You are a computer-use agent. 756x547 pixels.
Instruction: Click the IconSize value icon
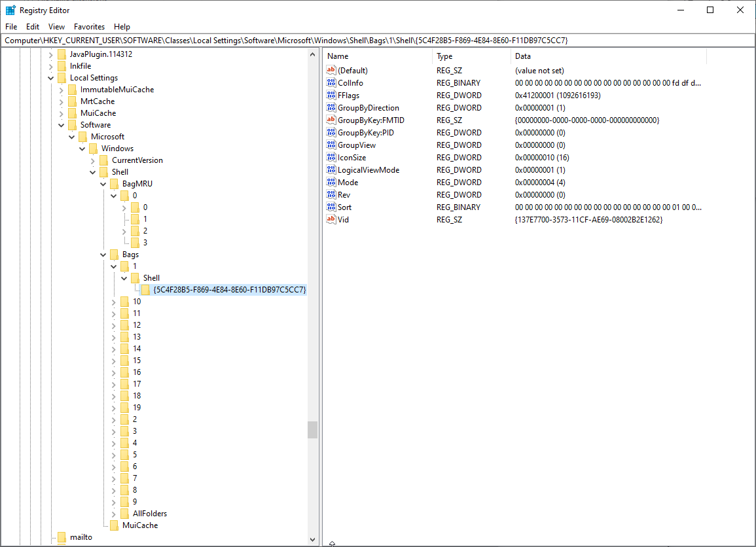[331, 158]
